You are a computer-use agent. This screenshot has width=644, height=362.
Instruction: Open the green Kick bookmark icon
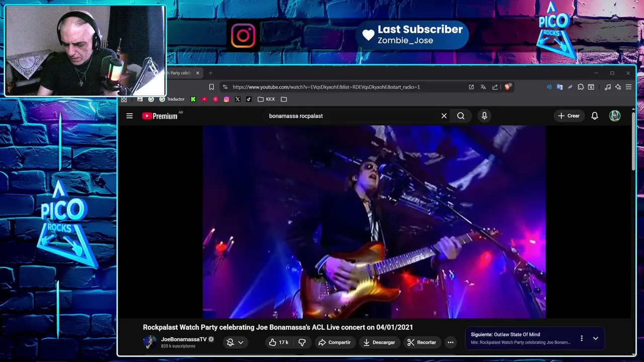click(193, 100)
